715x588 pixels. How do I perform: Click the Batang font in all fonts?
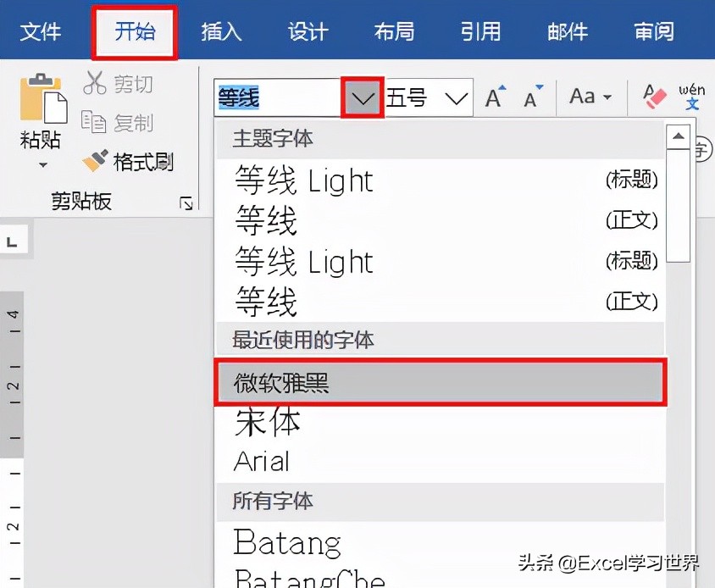[x=286, y=543]
